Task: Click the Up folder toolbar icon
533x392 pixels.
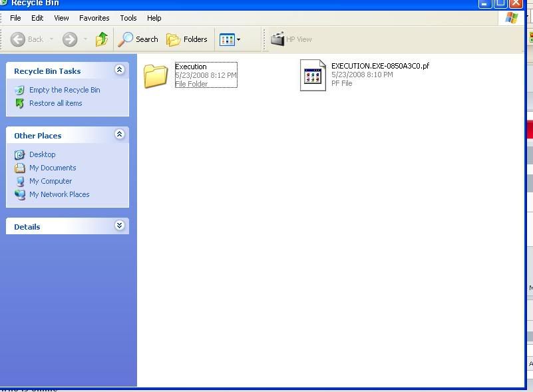Action: coord(102,39)
